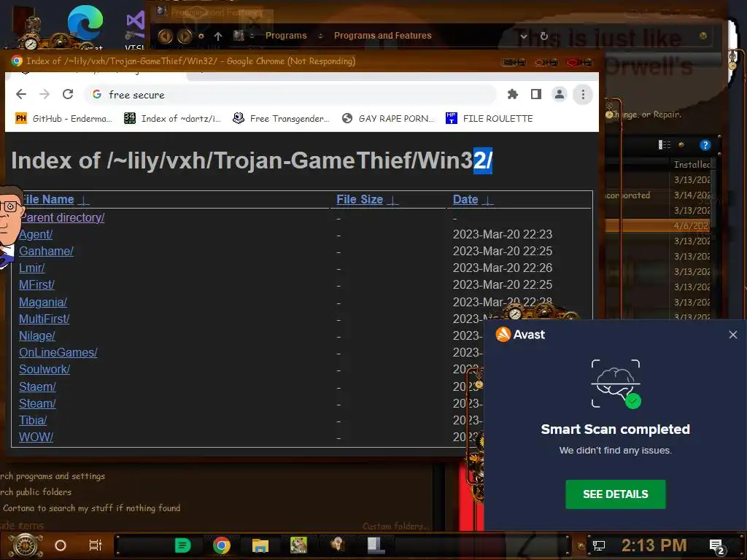Switch to Chrome on the taskbar

(x=222, y=545)
